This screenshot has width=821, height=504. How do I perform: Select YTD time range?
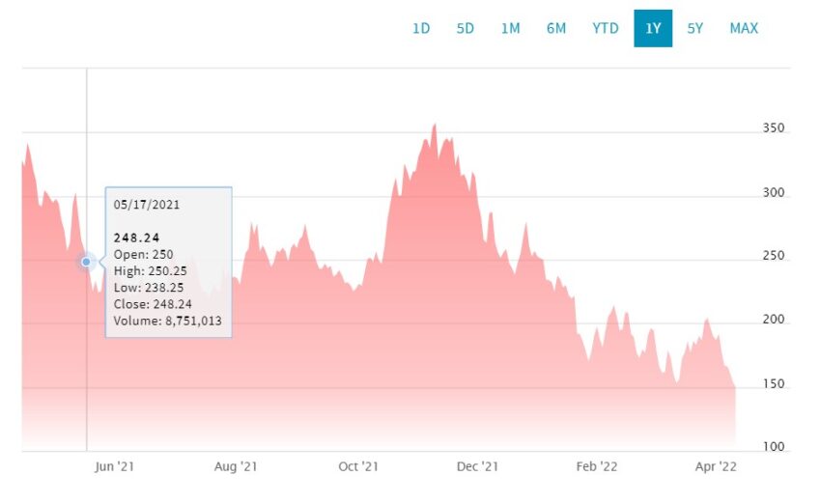coord(606,28)
